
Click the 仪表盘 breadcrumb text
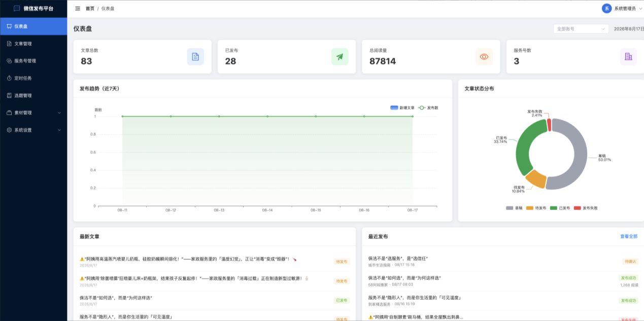(x=108, y=9)
